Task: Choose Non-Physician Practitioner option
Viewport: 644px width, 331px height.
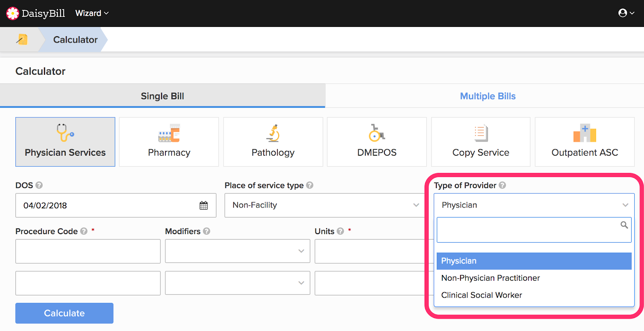Action: coord(490,278)
